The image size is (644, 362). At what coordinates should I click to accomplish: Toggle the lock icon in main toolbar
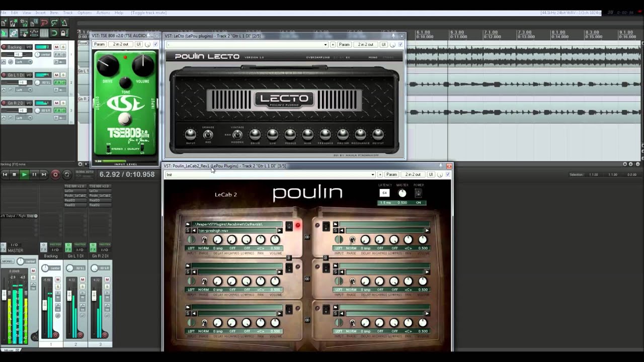64,33
